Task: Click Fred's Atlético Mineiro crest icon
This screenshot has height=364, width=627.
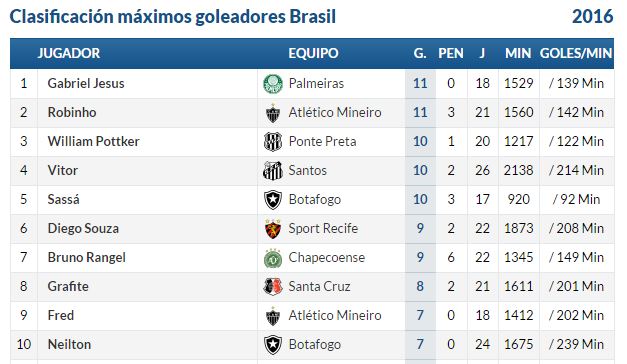Action: [273, 316]
